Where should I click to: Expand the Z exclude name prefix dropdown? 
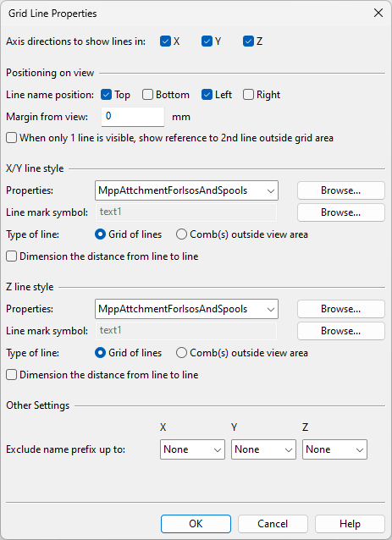click(x=334, y=449)
